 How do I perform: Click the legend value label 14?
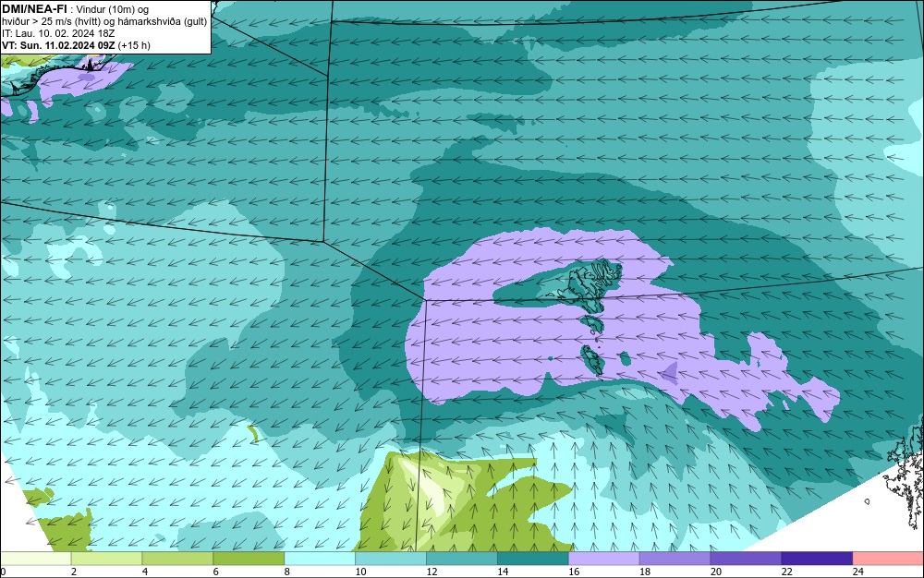[x=503, y=572]
